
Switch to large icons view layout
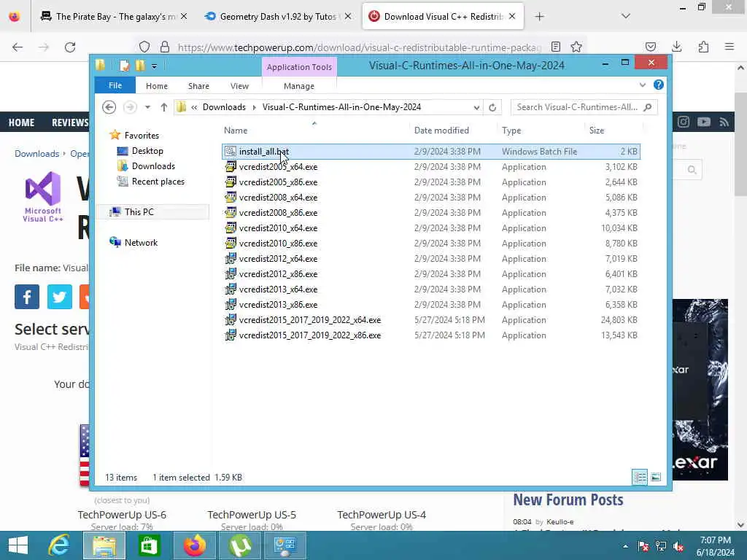click(x=656, y=477)
